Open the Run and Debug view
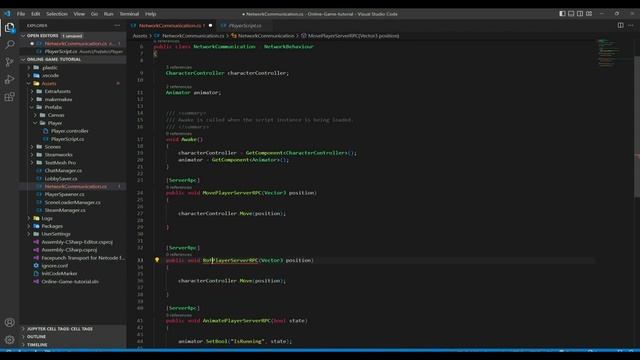The height and width of the screenshot is (360, 640). pos(9,80)
